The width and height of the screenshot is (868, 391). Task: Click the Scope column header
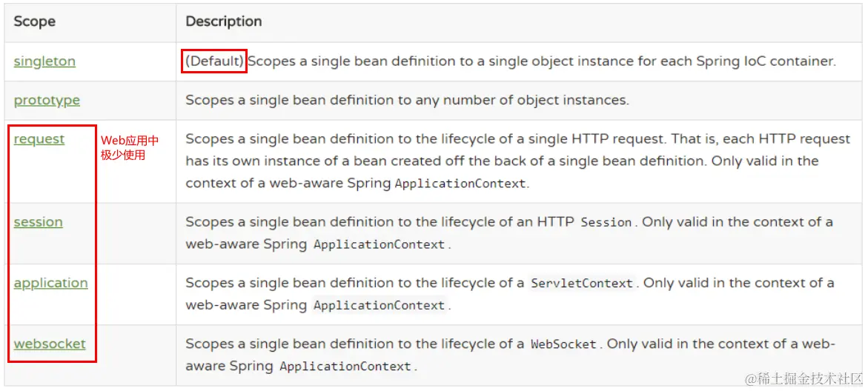pyautogui.click(x=34, y=21)
